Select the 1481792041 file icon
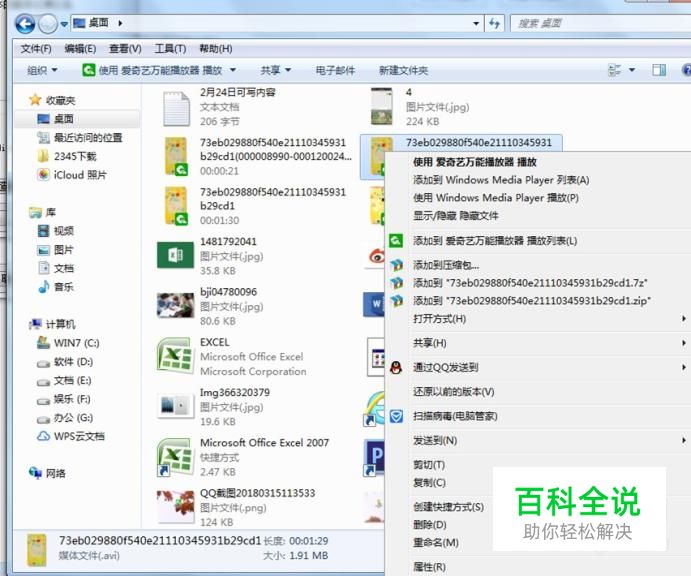This screenshot has height=576, width=691. coord(175,255)
